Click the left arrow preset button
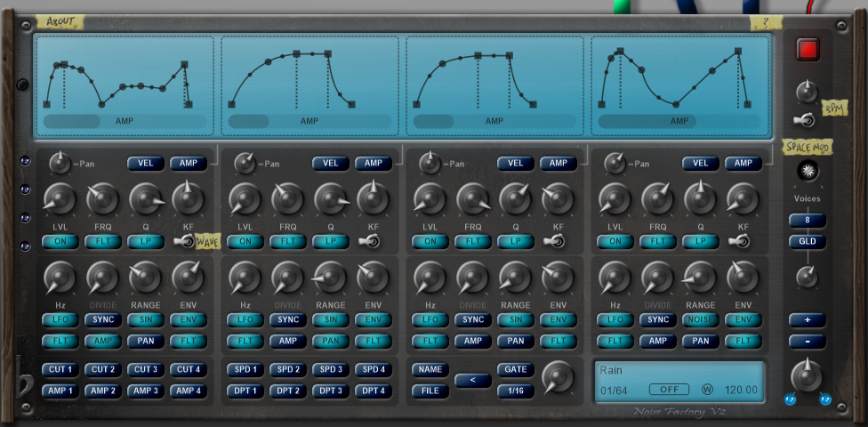Image resolution: width=868 pixels, height=427 pixels. (x=472, y=380)
